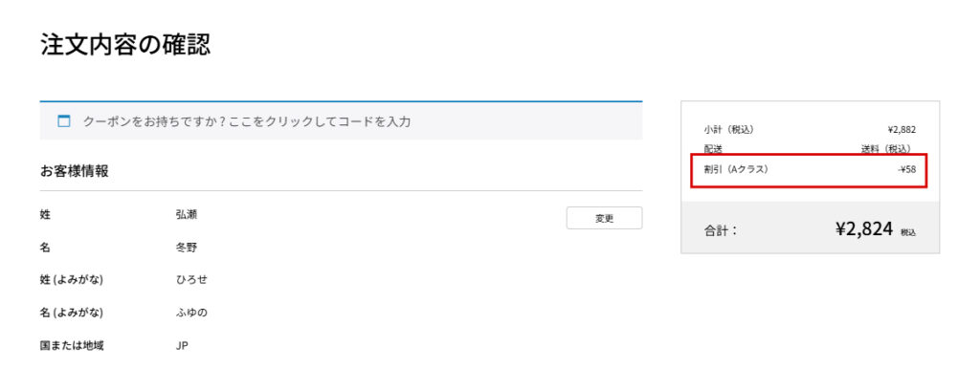
Task: Click the 国または地域 field label
Action: click(x=71, y=346)
